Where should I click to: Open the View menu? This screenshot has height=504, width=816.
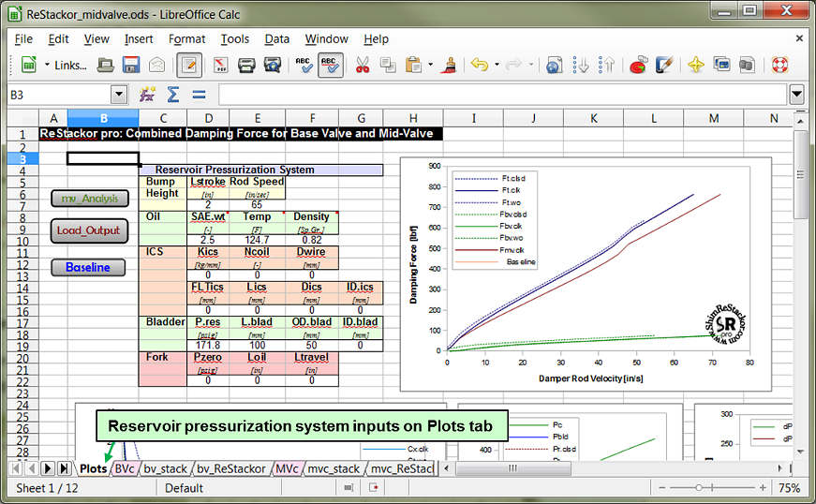(96, 39)
